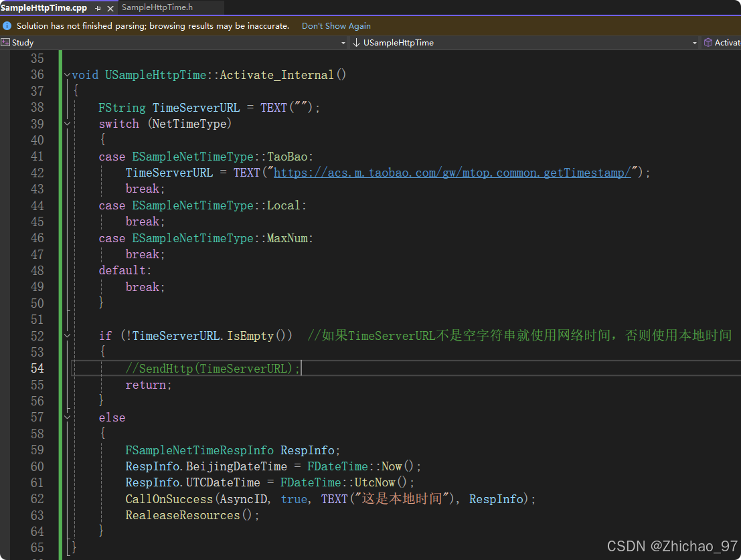Image resolution: width=741 pixels, height=560 pixels.
Task: Click the Chinese comment on line 52
Action: point(519,336)
